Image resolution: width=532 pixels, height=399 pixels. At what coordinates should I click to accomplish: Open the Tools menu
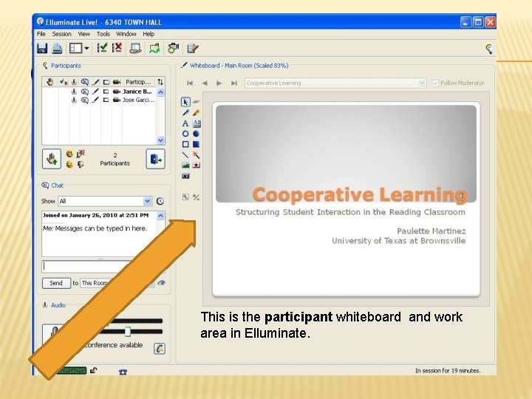pyautogui.click(x=103, y=34)
